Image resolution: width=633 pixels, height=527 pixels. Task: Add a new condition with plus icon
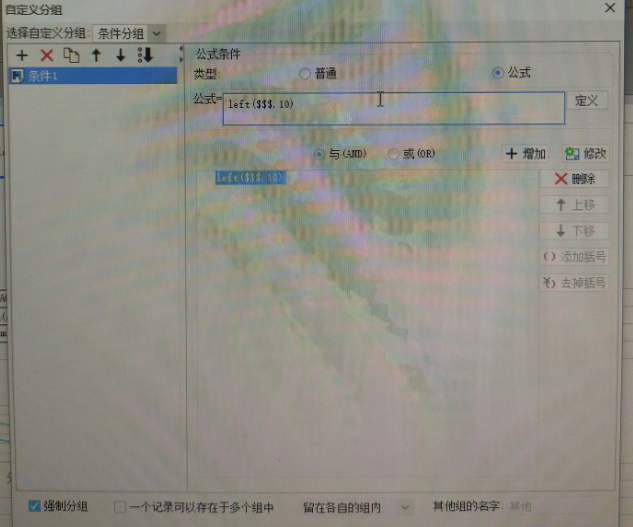coord(22,55)
